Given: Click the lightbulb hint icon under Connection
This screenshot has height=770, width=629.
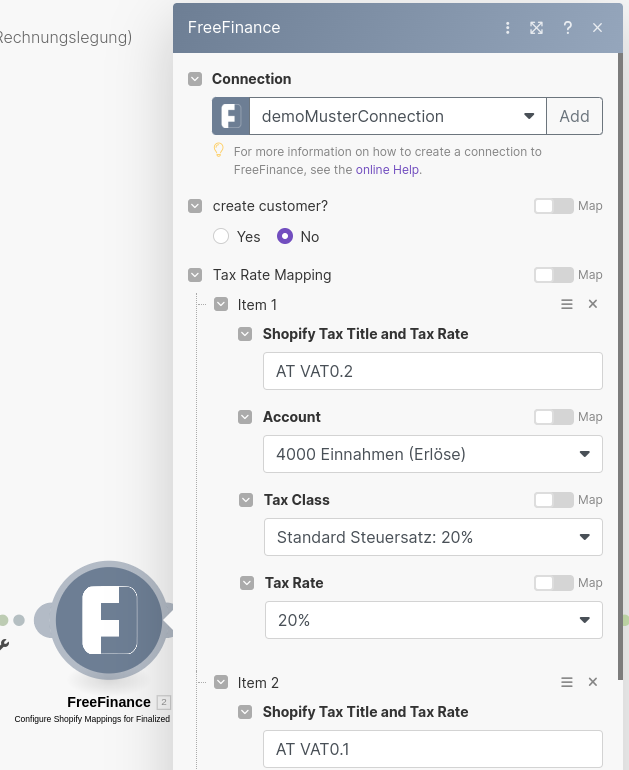Looking at the screenshot, I should click(218, 151).
